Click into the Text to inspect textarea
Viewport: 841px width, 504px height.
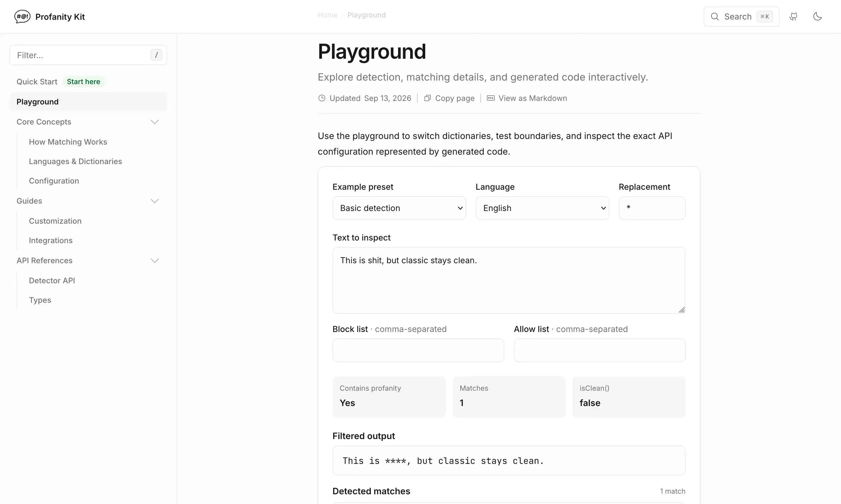[509, 280]
